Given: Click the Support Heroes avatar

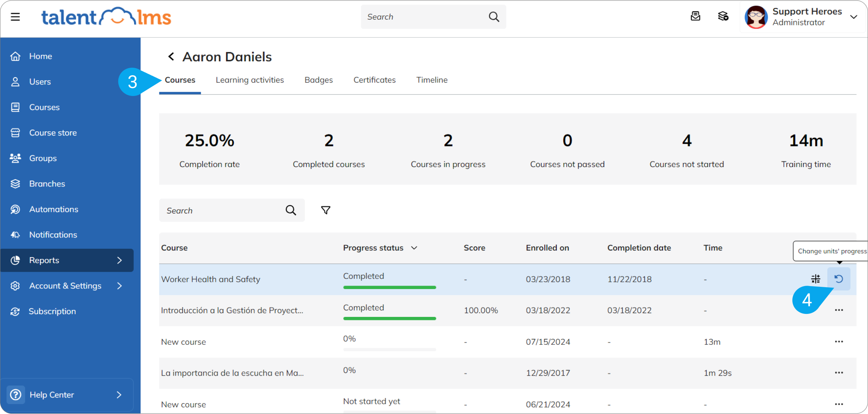Looking at the screenshot, I should coord(756,17).
